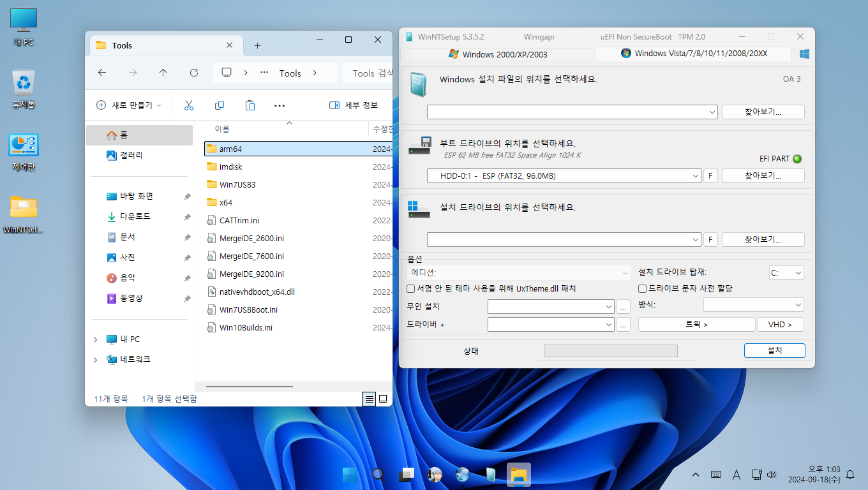
Task: Open the drivers dropdown
Action: 551,324
